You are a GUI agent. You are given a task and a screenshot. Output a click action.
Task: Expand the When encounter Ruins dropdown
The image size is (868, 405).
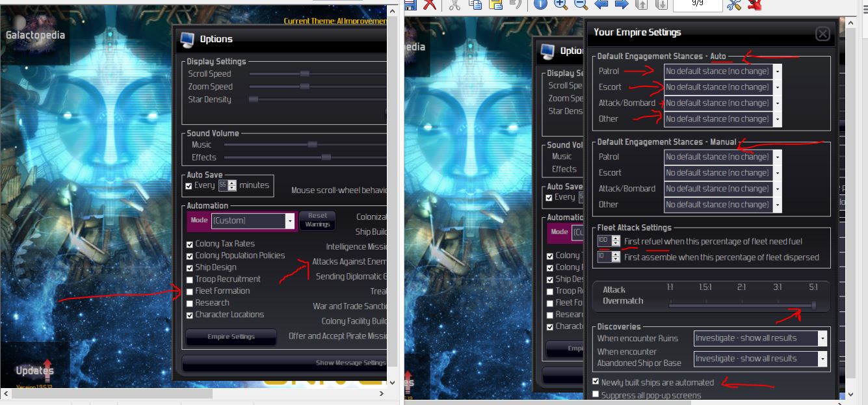[760, 338]
